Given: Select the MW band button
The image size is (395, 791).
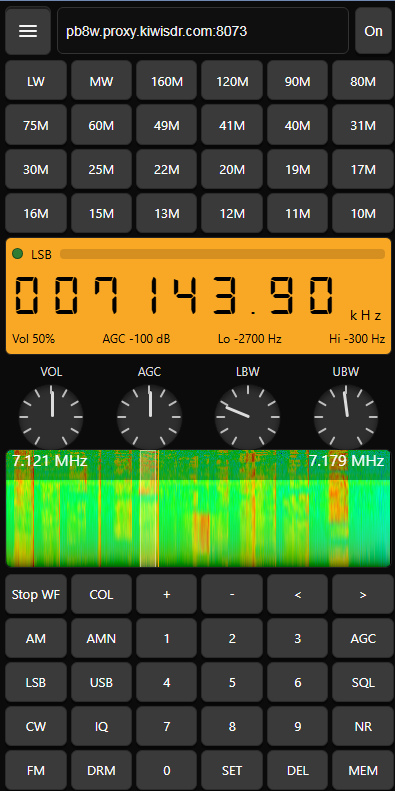Looking at the screenshot, I should tap(101, 81).
